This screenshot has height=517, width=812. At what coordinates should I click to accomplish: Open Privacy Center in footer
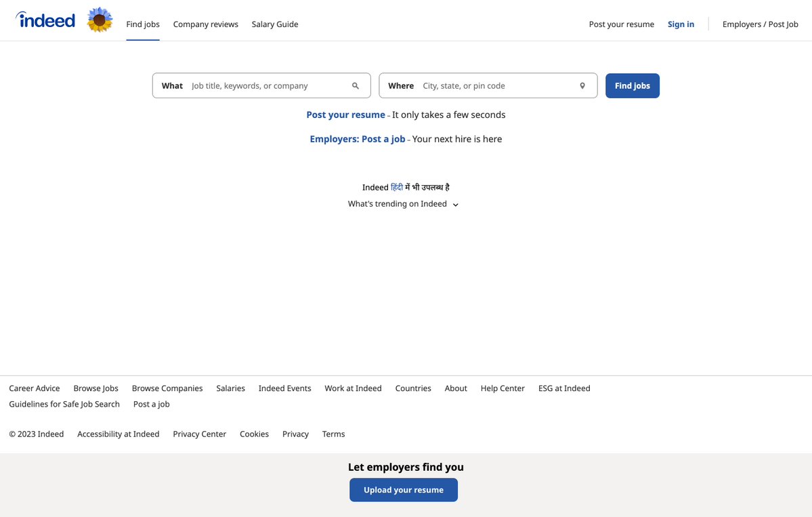pos(199,434)
